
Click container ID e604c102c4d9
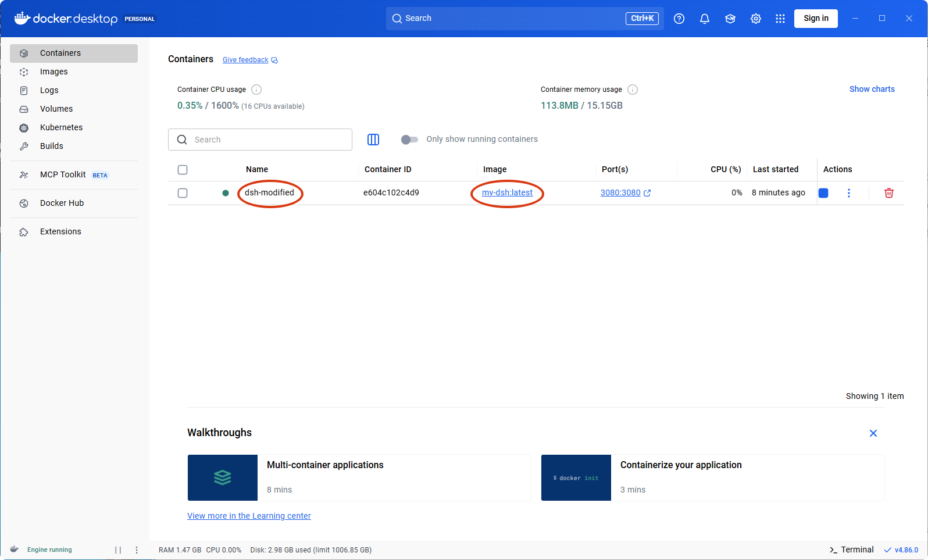click(391, 192)
